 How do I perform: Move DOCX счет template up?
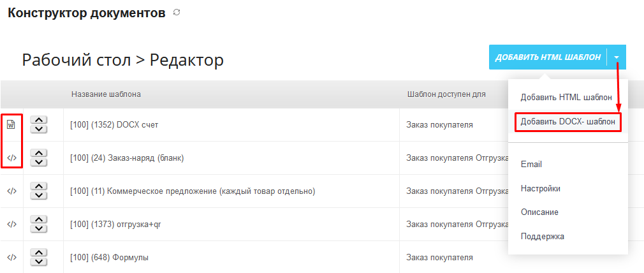pos(40,120)
